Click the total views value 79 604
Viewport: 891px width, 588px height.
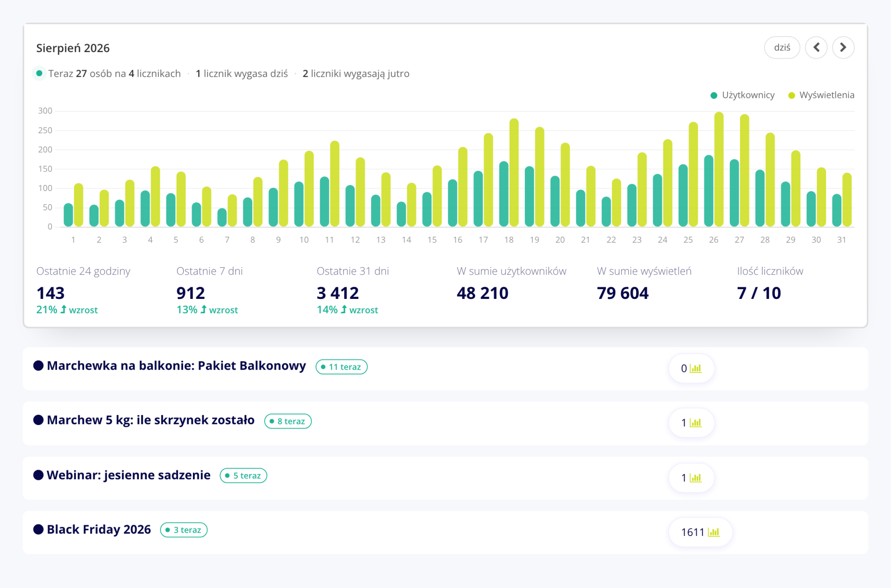pyautogui.click(x=623, y=293)
